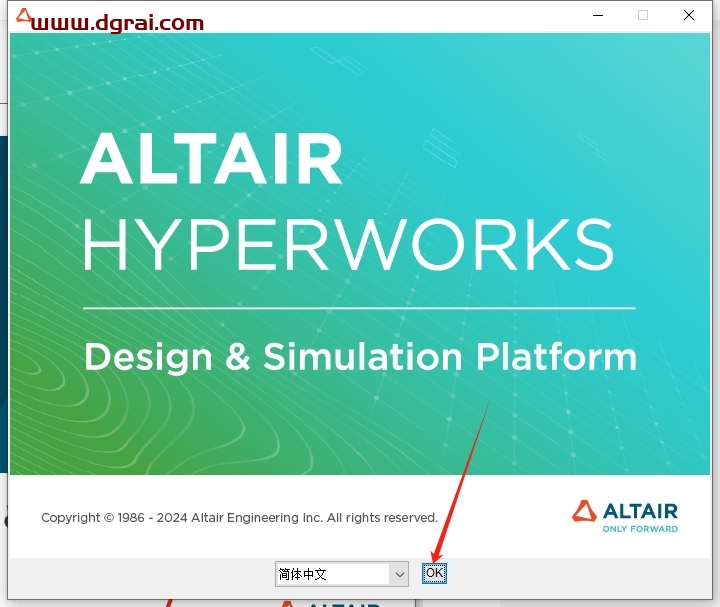720x607 pixels.
Task: Click the Altair Only Forward logo
Action: (625, 517)
